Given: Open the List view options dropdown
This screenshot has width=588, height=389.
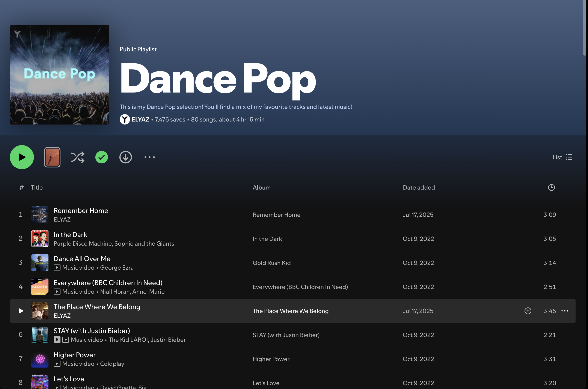Looking at the screenshot, I should 562,157.
